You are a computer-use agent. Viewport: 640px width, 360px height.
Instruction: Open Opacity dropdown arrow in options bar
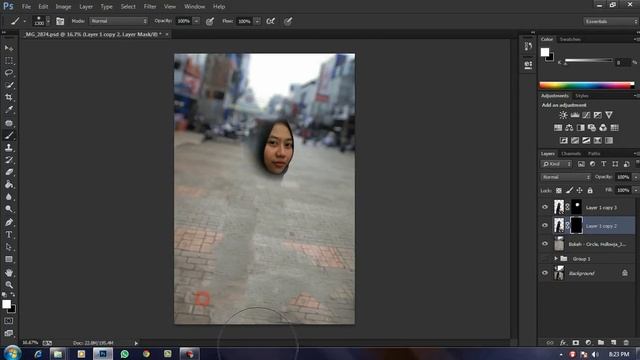196,21
